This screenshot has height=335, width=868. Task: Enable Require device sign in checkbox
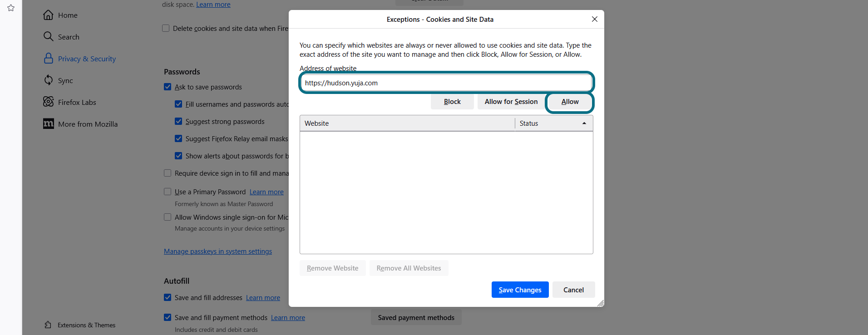[168, 173]
